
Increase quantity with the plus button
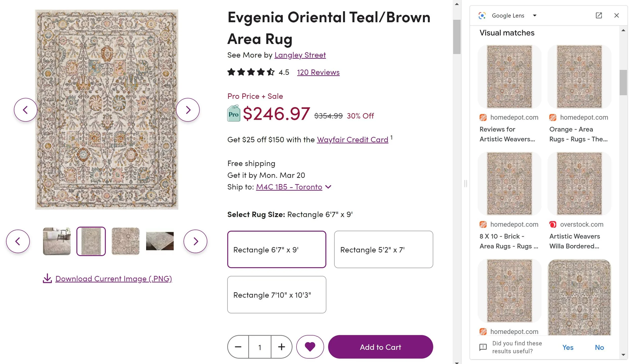click(x=281, y=347)
